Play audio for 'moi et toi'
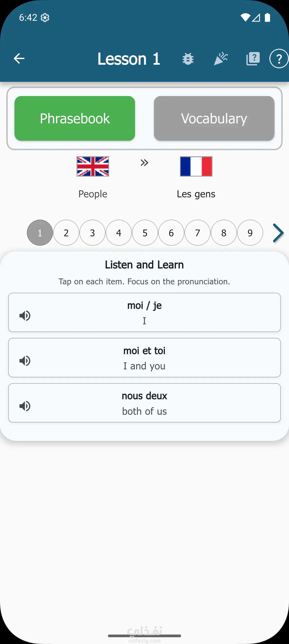Image resolution: width=289 pixels, height=644 pixels. pos(25,361)
